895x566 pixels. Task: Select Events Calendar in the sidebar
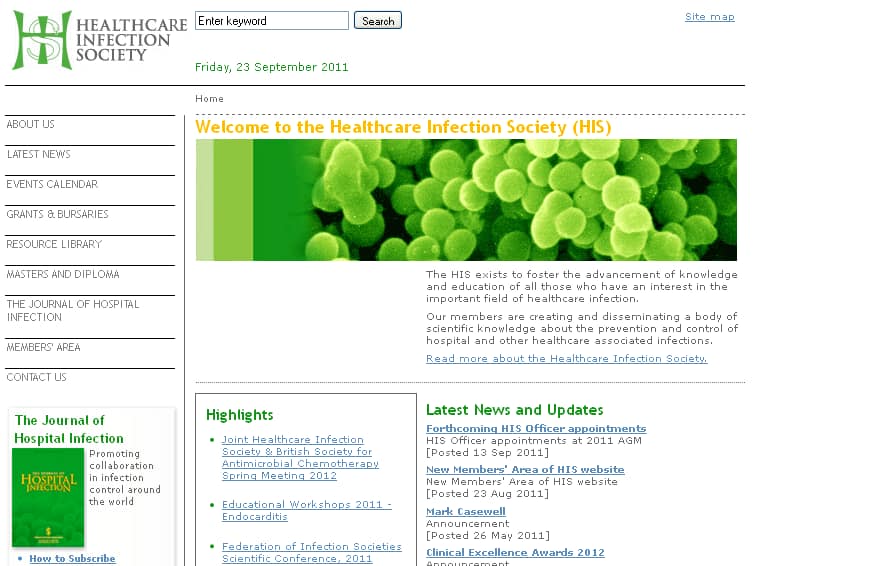click(x=52, y=185)
